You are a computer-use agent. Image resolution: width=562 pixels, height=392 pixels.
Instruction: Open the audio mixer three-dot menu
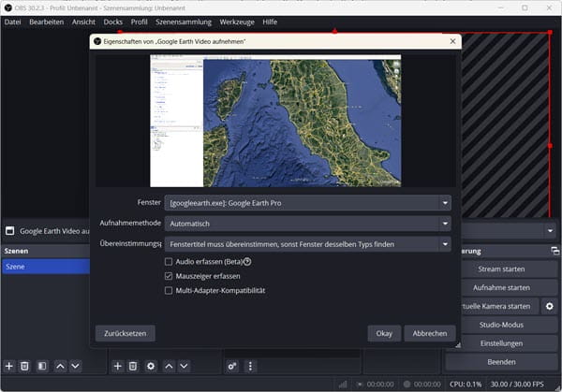(248, 366)
